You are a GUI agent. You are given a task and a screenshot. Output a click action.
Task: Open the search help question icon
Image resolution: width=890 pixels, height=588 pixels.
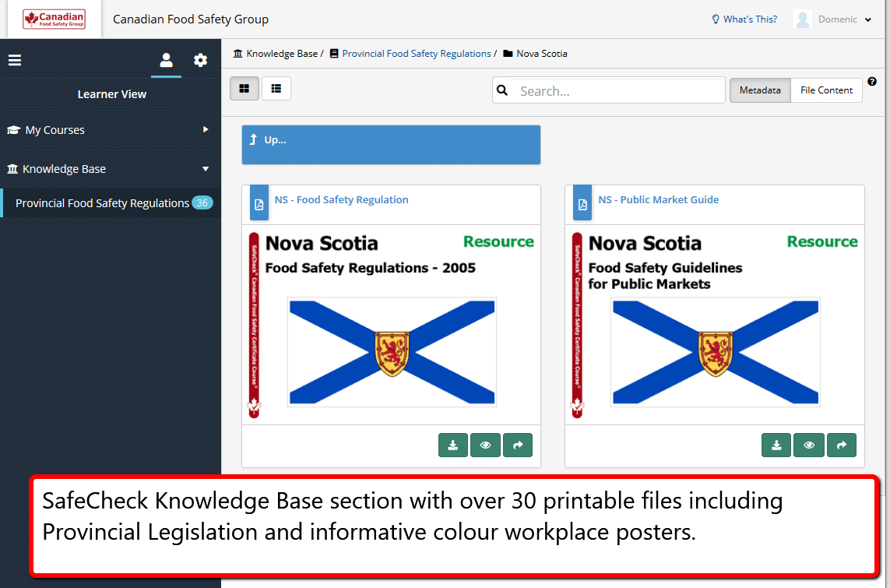(872, 82)
